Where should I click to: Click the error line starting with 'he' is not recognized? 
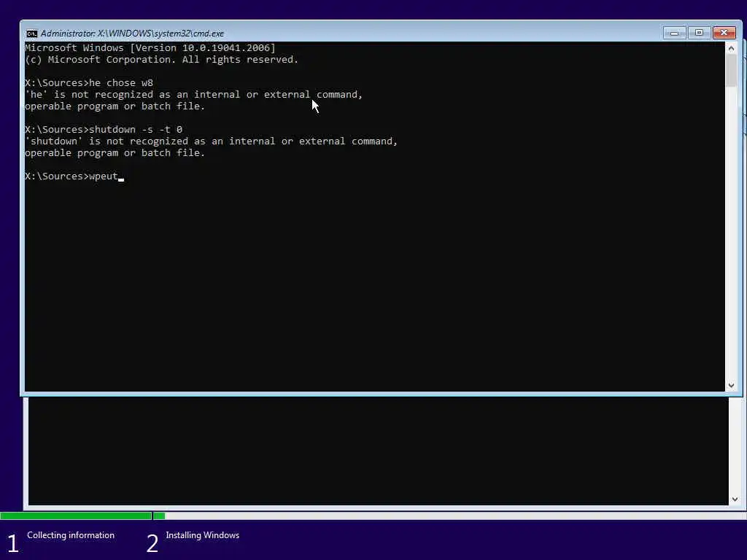click(194, 94)
